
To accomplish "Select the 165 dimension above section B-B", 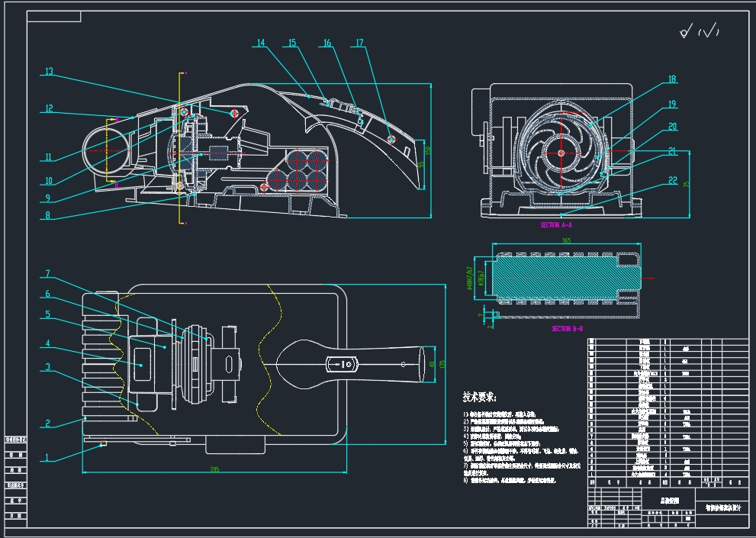I will (567, 240).
